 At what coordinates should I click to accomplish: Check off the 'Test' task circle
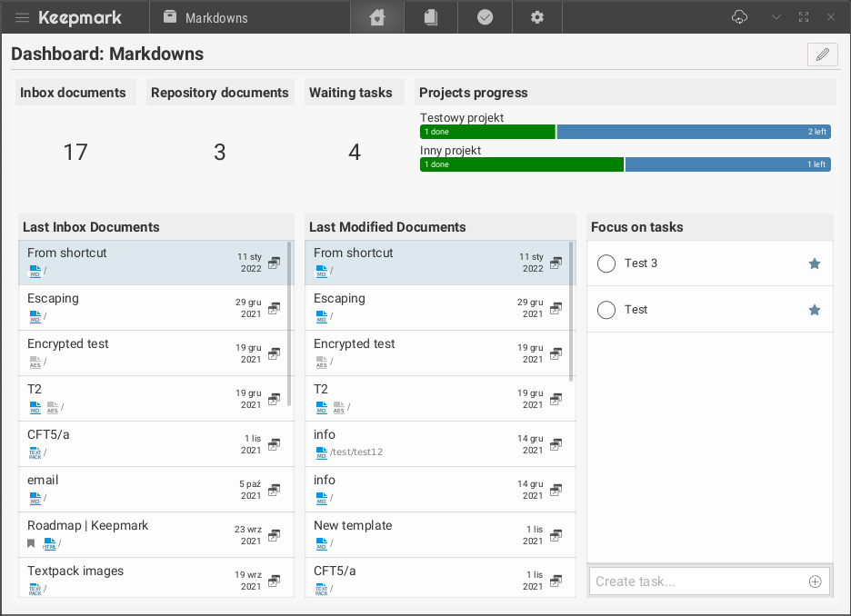[x=606, y=310]
